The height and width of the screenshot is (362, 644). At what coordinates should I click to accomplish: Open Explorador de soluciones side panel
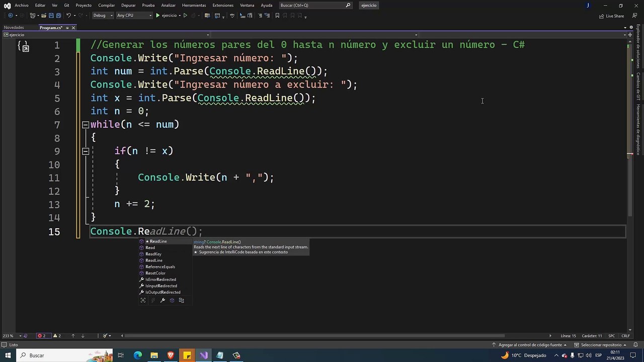(638, 46)
